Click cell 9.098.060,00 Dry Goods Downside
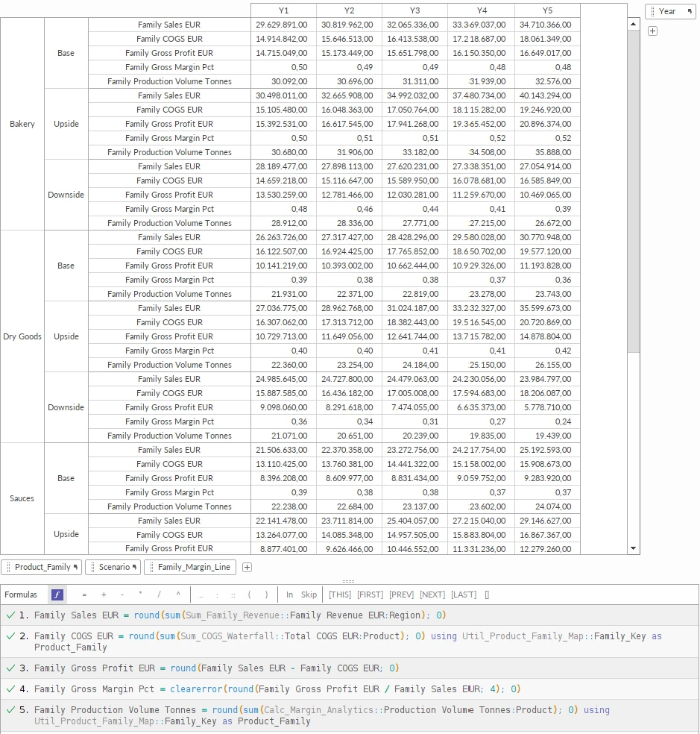 point(283,407)
